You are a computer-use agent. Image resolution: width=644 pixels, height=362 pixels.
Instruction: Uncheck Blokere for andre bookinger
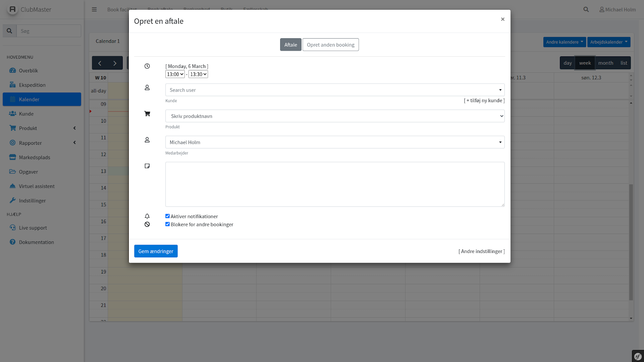click(x=167, y=224)
